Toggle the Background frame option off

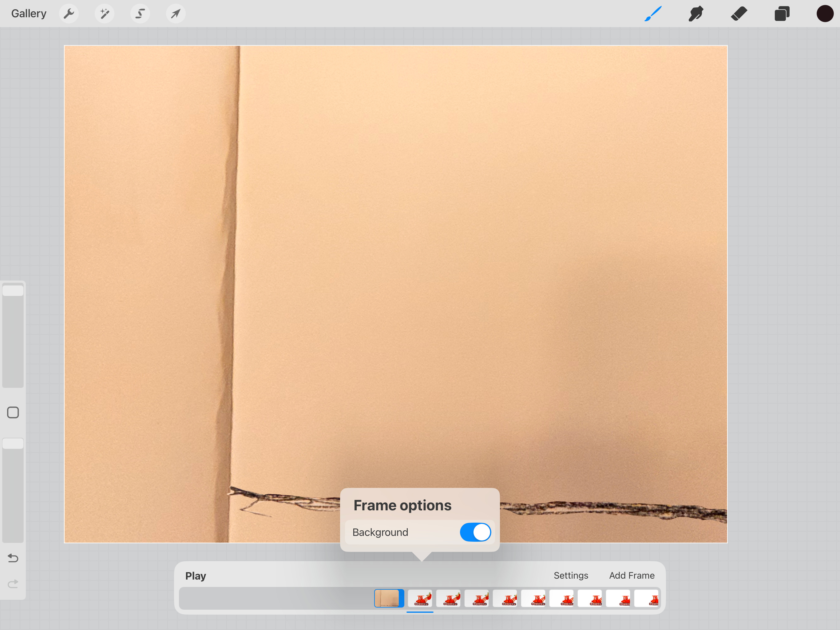click(475, 532)
